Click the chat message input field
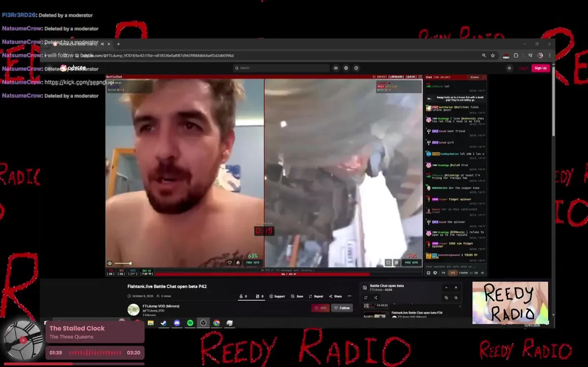588x367 pixels. (455, 267)
